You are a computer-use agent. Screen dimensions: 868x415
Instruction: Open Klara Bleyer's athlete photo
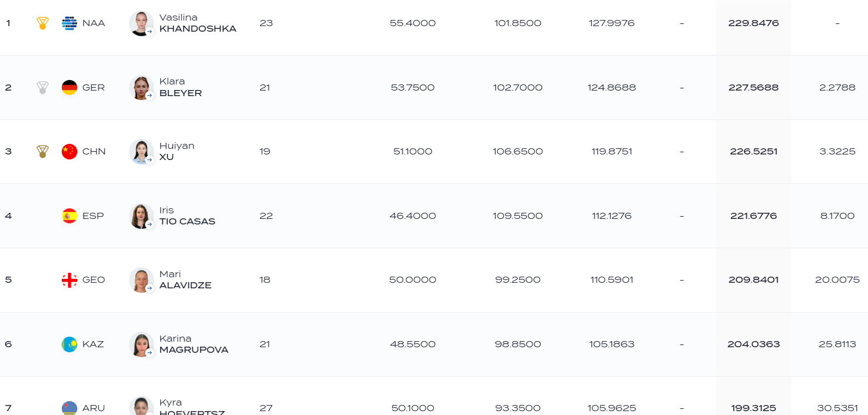point(141,87)
